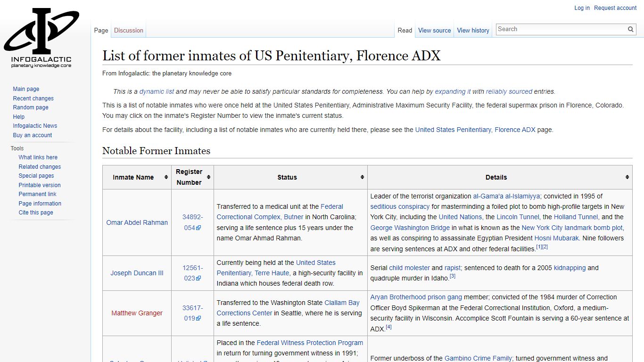Click the Permanent link tool

pyautogui.click(x=37, y=194)
